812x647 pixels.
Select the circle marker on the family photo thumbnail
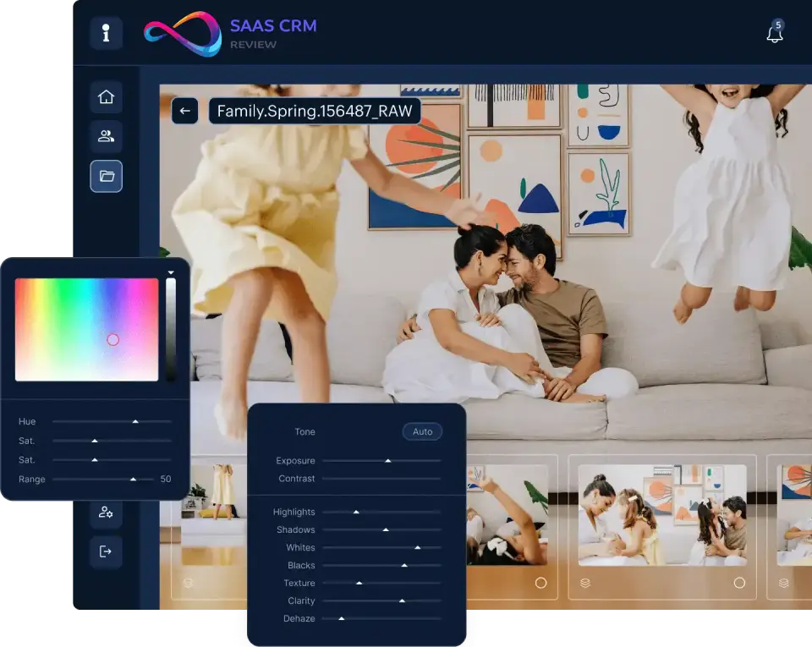(741, 581)
